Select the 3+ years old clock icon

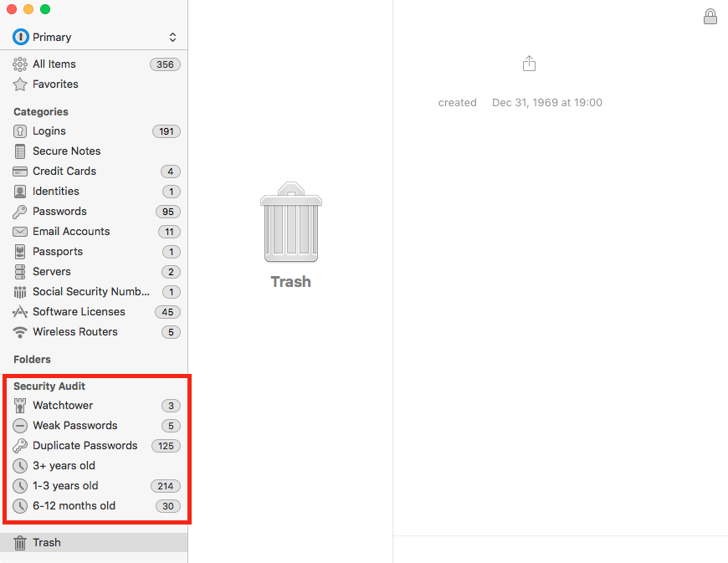click(x=20, y=466)
